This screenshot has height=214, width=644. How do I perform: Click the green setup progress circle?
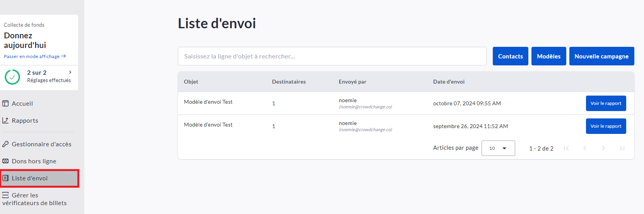tap(12, 77)
